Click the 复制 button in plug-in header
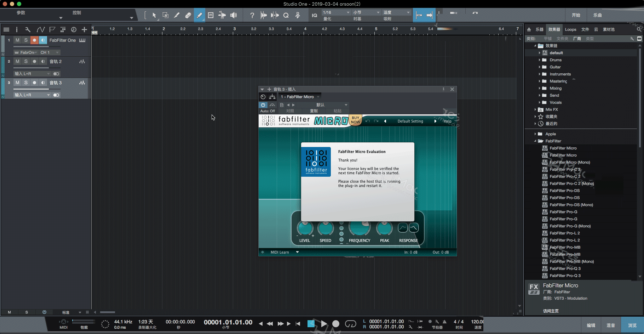This screenshot has height=334, width=644. coord(314,111)
